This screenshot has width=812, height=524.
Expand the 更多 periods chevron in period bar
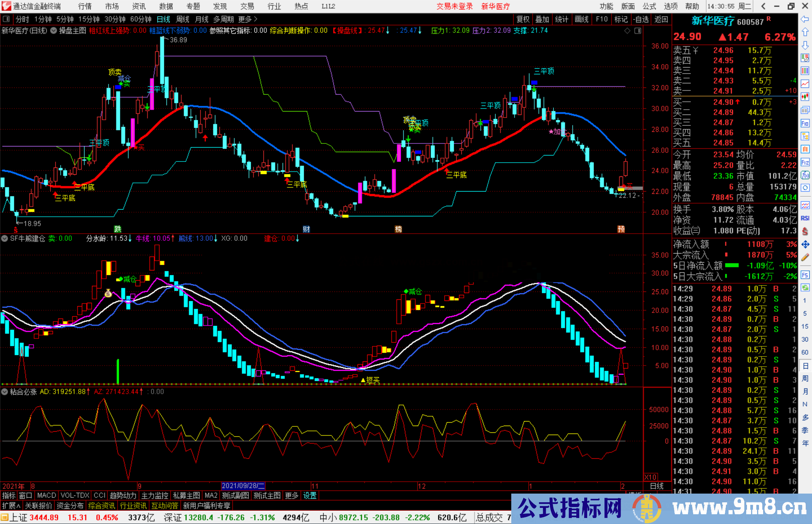(x=256, y=19)
